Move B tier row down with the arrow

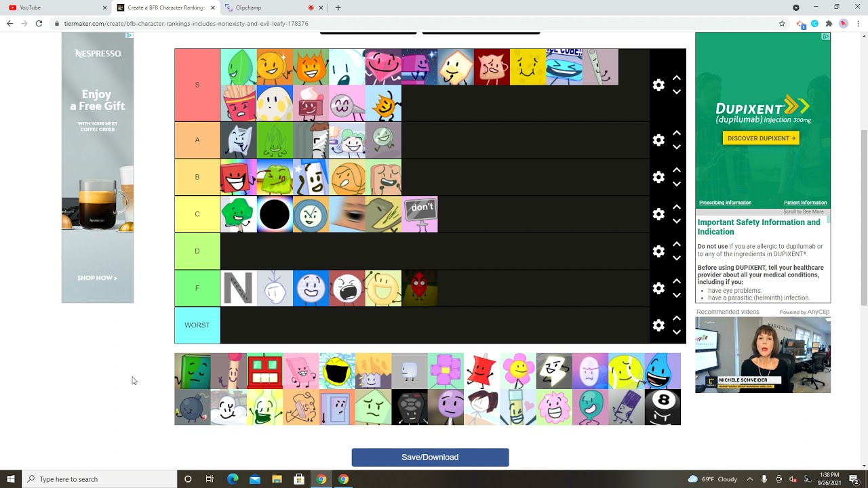pyautogui.click(x=676, y=184)
